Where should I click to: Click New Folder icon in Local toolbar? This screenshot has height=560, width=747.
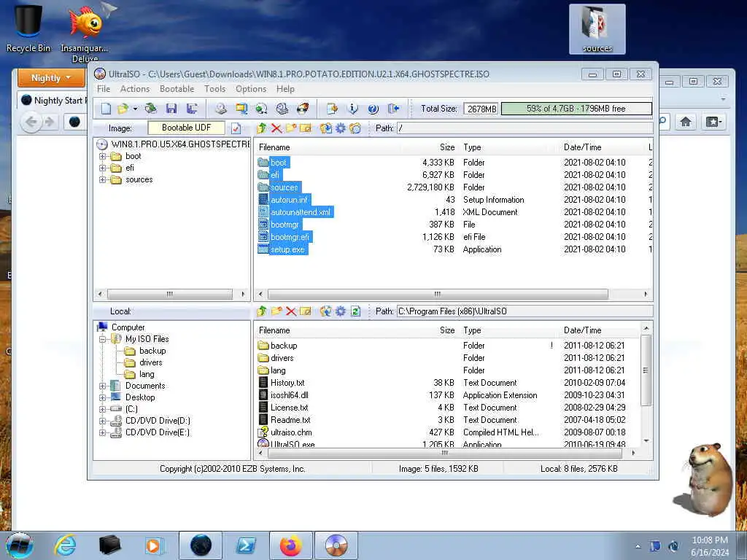tap(276, 311)
